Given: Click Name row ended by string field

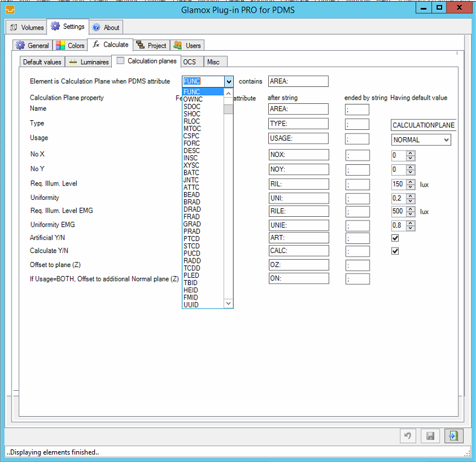Looking at the screenshot, I should [357, 109].
